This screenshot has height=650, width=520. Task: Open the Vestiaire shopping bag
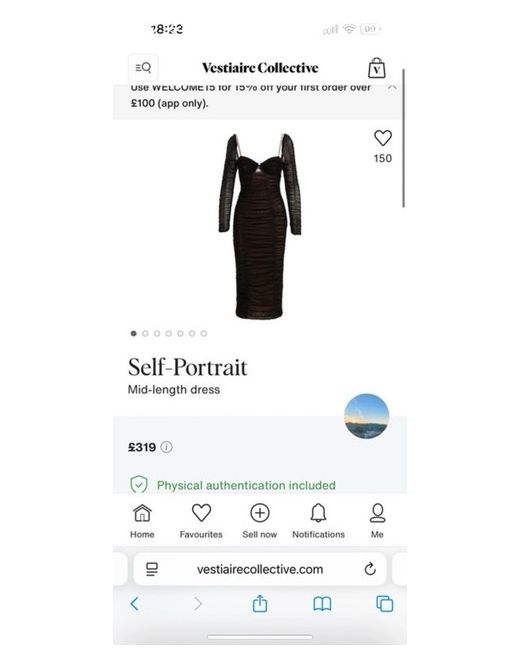(377, 68)
